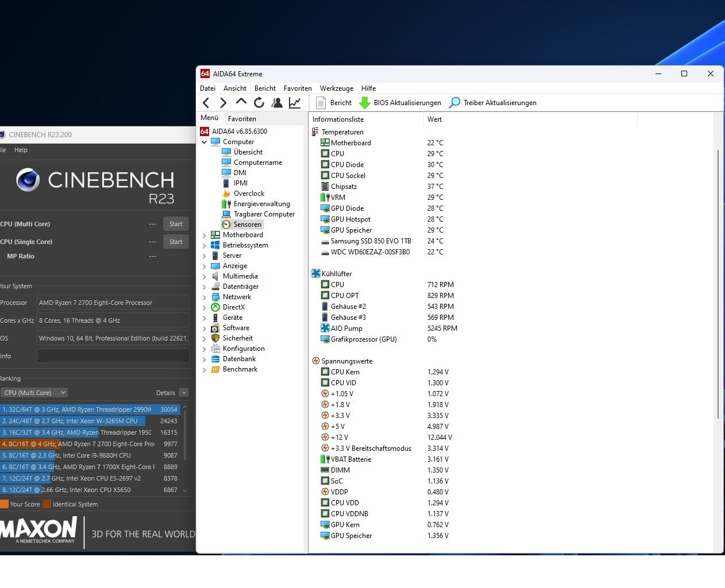Expand the Multimedia tree node
The image size is (725, 588).
click(x=204, y=276)
